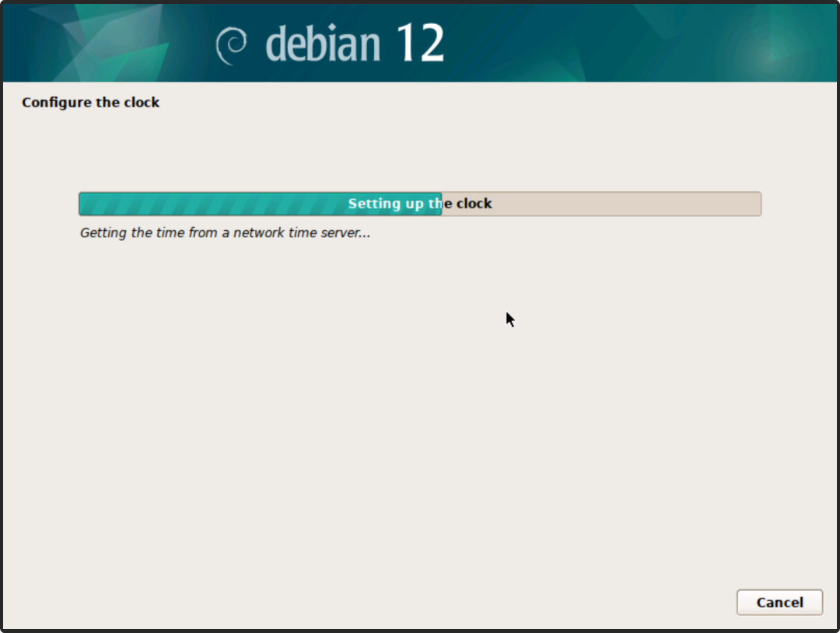This screenshot has height=633, width=840.
Task: Click the far left end of progress bar
Action: [x=82, y=204]
